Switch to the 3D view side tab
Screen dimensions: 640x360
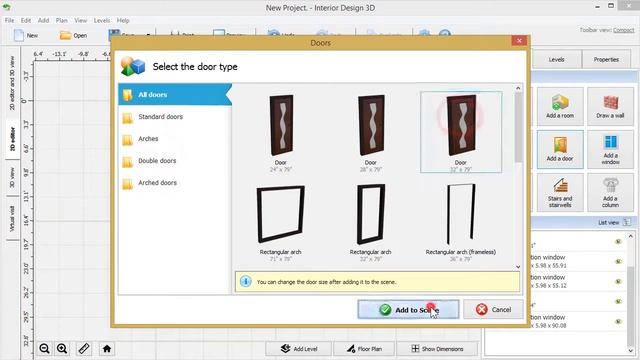[x=12, y=178]
